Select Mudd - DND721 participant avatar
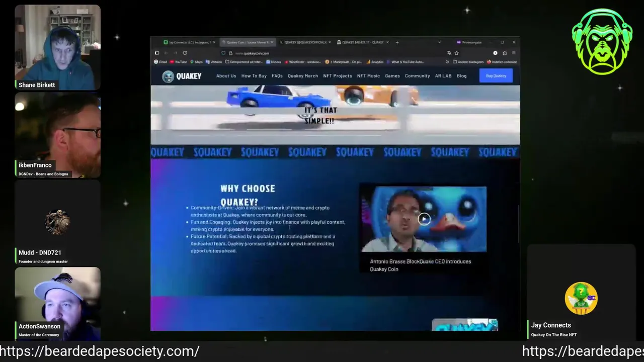Screen dimensions: 644x362 click(57, 222)
